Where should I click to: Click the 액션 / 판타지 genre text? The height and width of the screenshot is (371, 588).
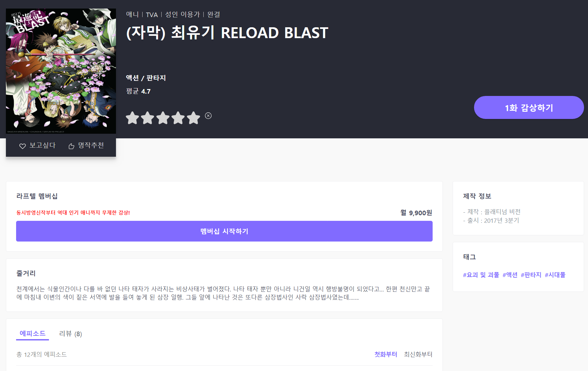pyautogui.click(x=146, y=78)
